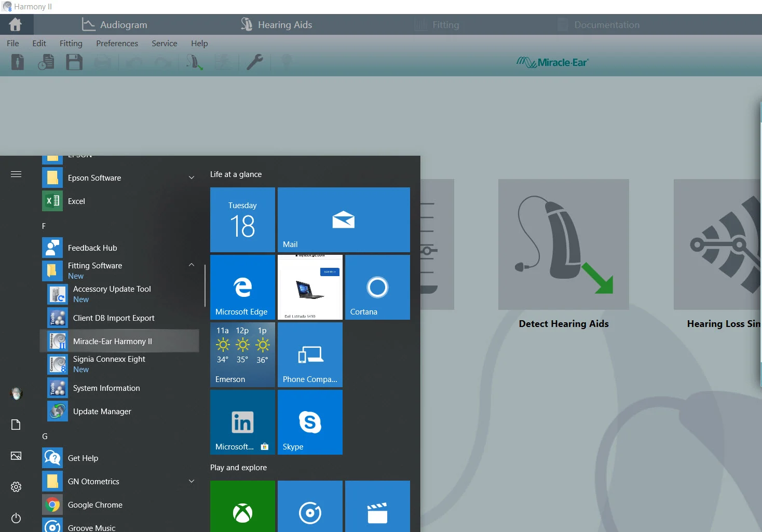Screen dimensions: 762x532
Task: Click detect hearing aids toolbar icon
Action: (195, 62)
